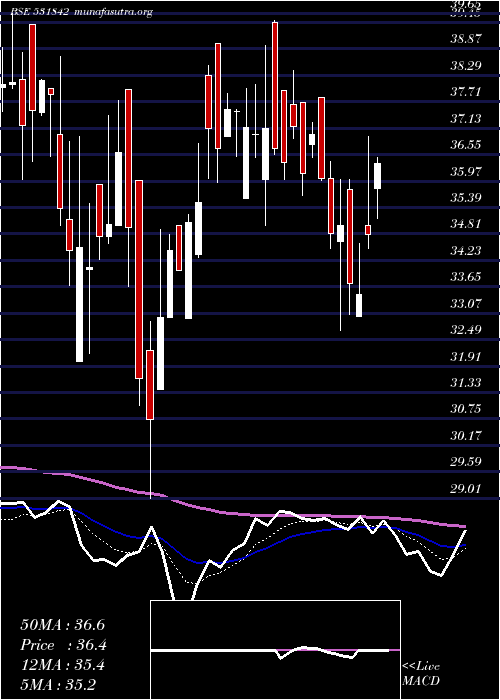Click the '12MA : 35.4' readout
Image resolution: width=500 pixels, height=700 pixels.
point(62,665)
